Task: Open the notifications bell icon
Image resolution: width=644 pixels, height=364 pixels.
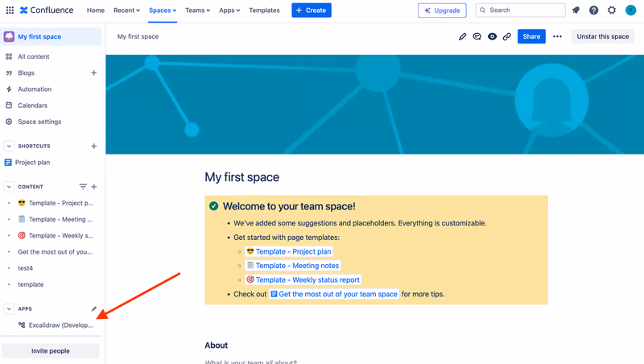Action: pos(576,10)
